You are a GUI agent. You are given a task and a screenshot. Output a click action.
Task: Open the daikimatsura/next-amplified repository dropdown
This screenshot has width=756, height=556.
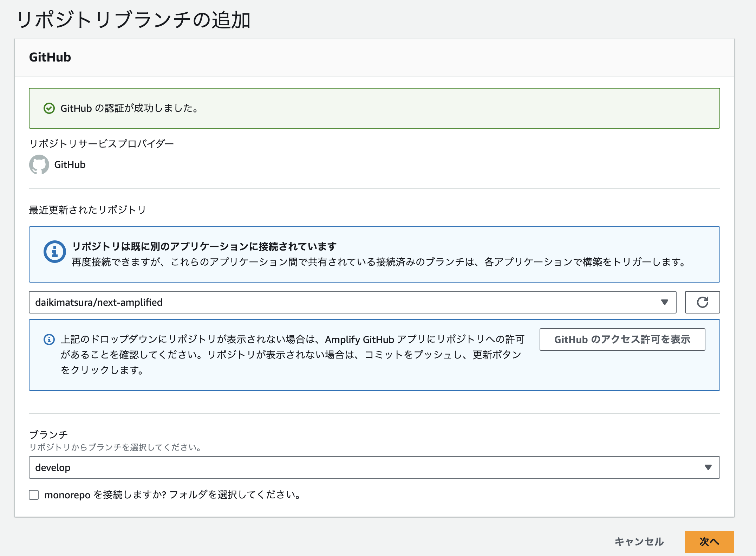click(x=352, y=302)
